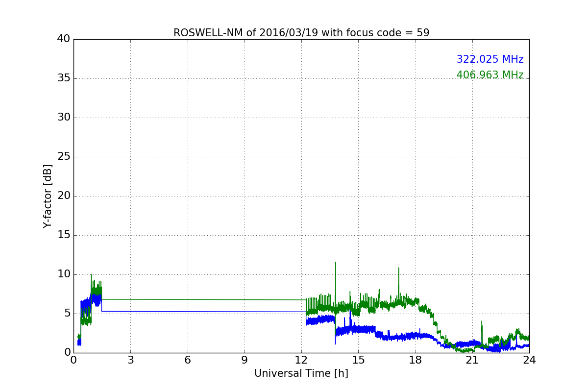588x392 pixels.
Task: Select the blue 322.025 MHz legend label
Action: click(x=490, y=59)
